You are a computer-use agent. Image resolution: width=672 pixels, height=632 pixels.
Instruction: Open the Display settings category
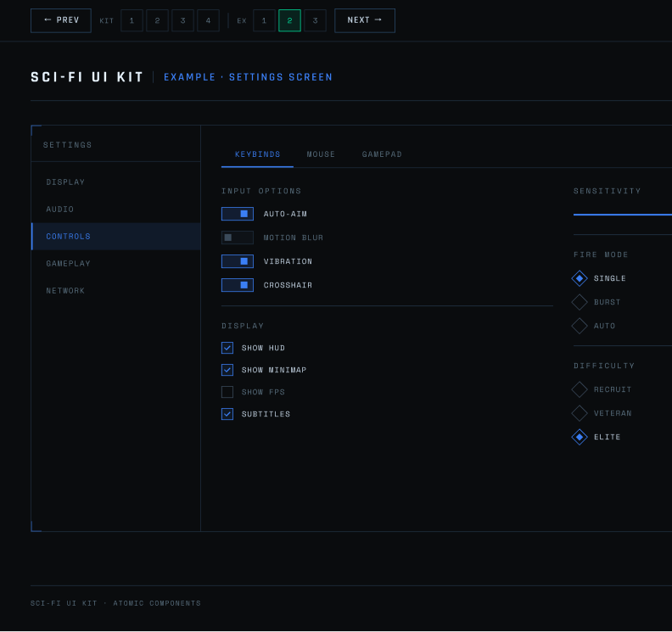point(116,182)
